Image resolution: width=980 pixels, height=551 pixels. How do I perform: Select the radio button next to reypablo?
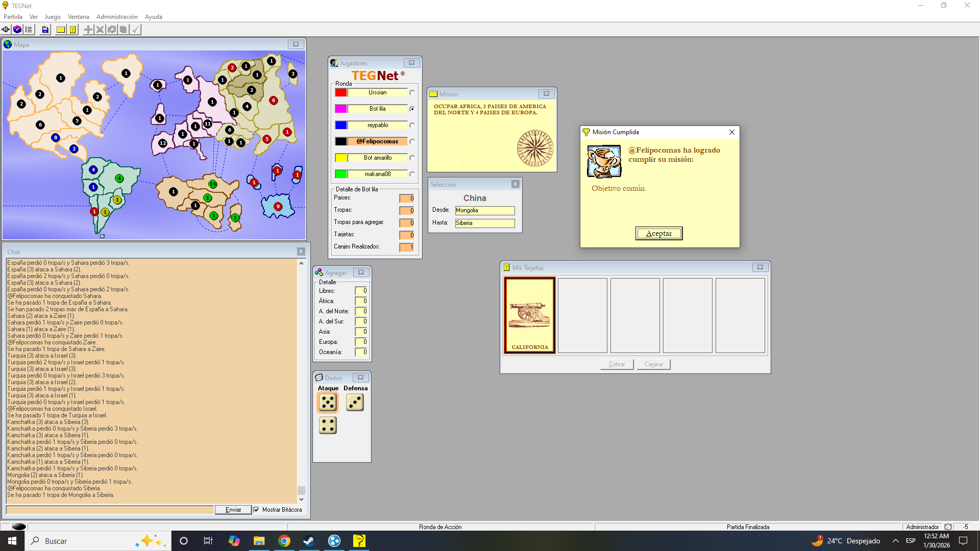click(412, 126)
